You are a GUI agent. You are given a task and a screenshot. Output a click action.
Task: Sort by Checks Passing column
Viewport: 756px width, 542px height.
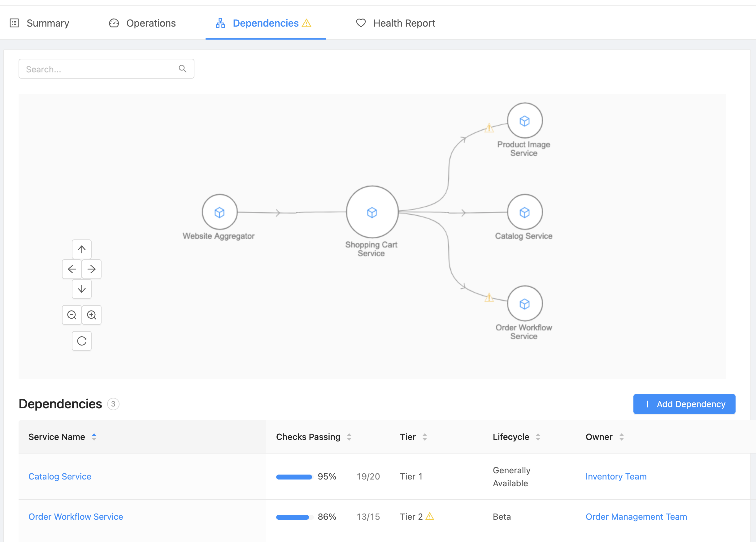tap(349, 437)
